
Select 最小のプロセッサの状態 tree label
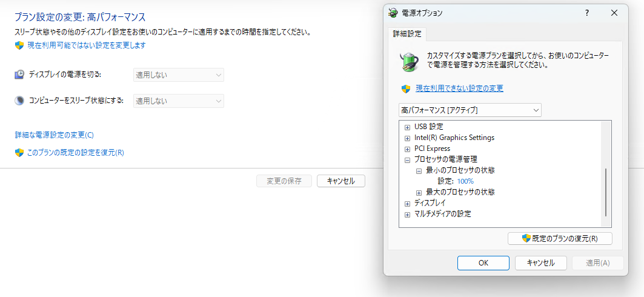(460, 170)
